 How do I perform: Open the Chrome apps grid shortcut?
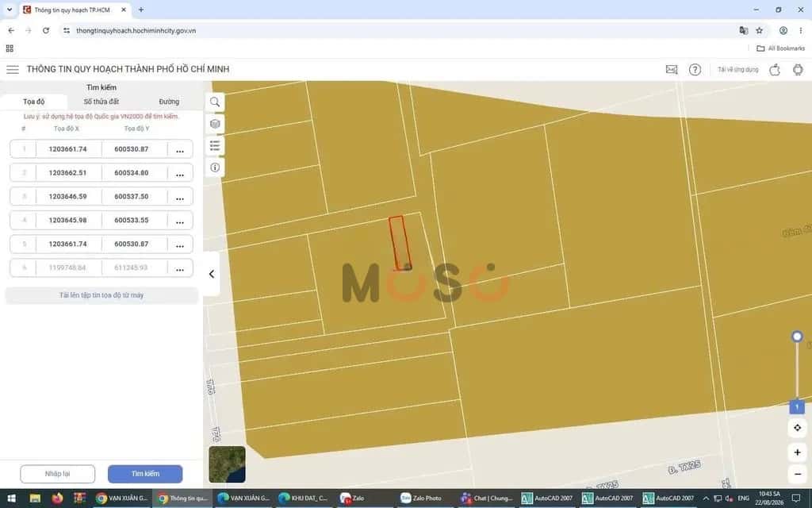click(x=10, y=48)
